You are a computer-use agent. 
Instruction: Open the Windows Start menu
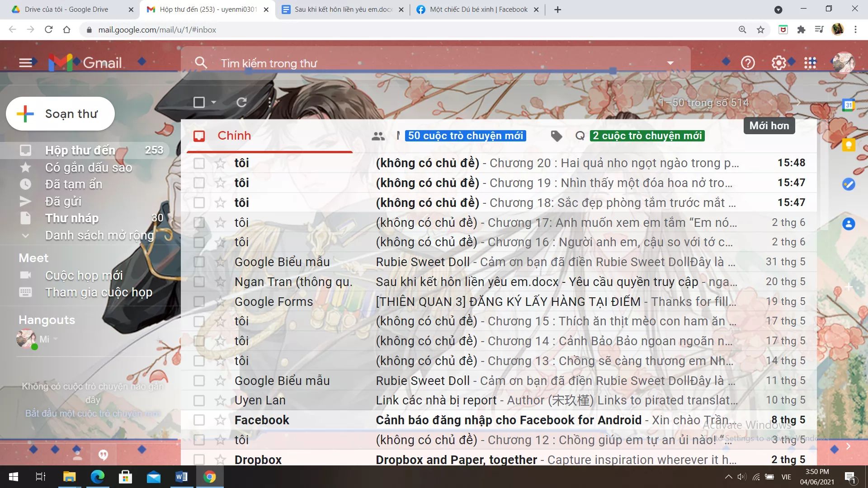pos(14,477)
